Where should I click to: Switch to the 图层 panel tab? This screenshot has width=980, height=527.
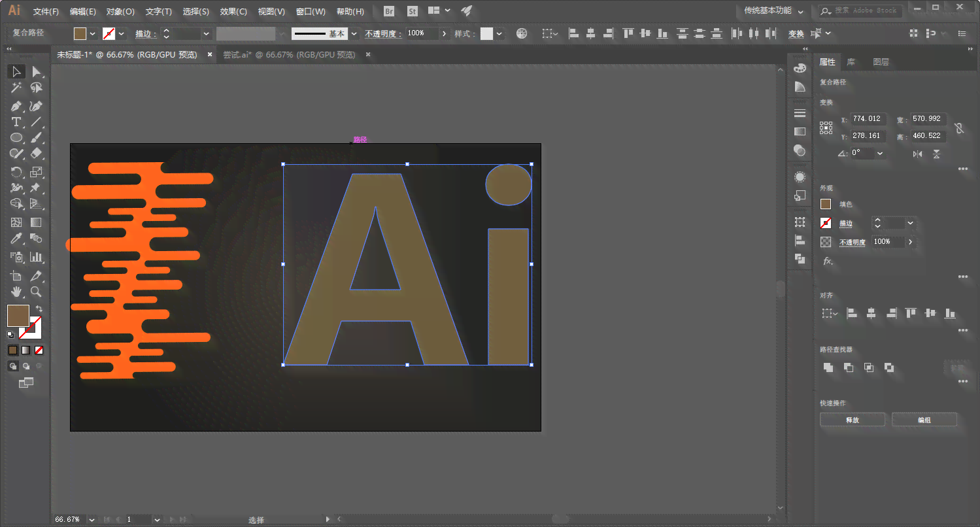point(881,62)
